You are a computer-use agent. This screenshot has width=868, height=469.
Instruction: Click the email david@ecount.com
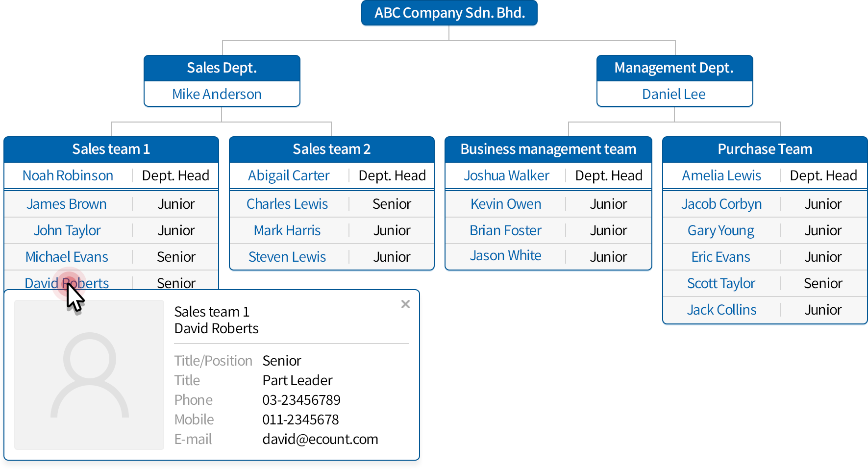[x=320, y=439]
